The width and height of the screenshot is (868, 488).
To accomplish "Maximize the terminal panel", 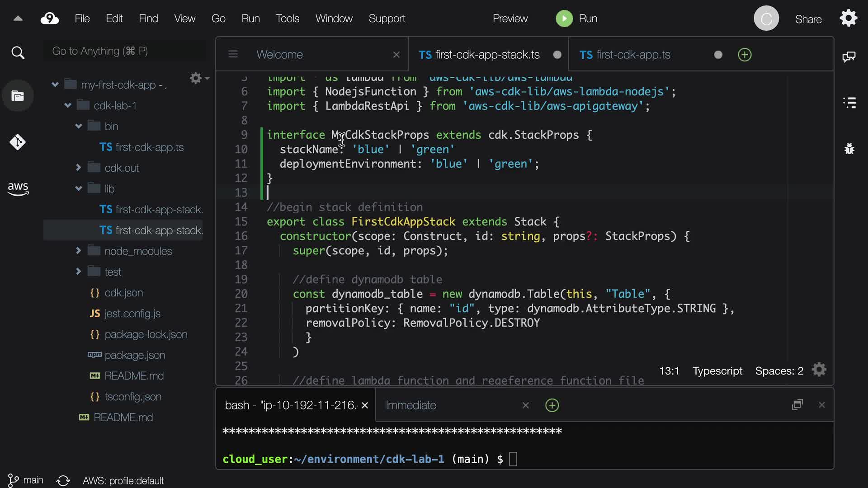I will tap(797, 405).
